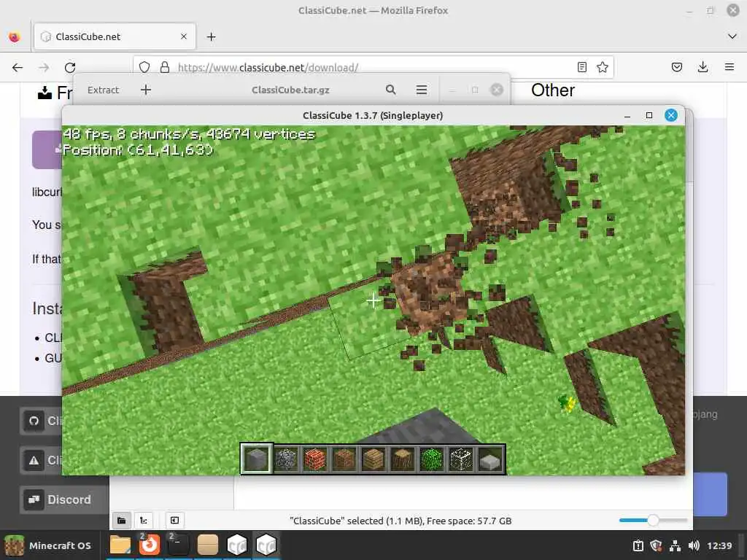Open file manager from taskbar
This screenshot has width=747, height=560.
point(120,545)
